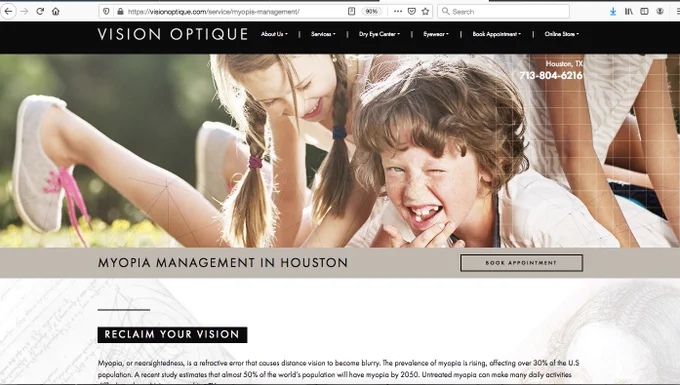
Task: Save page to Pocket icon
Action: pos(412,12)
